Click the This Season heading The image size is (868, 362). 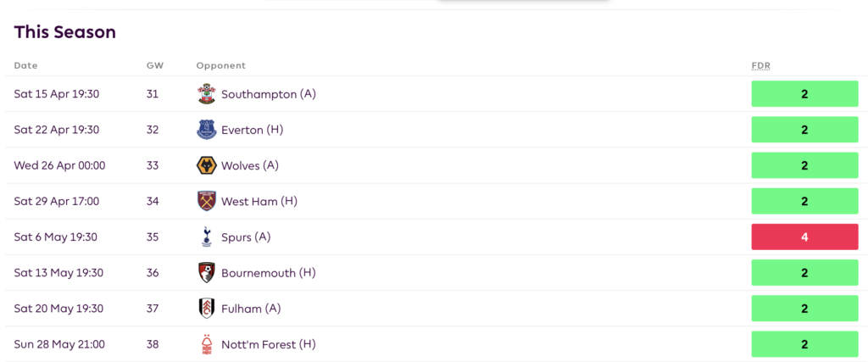pyautogui.click(x=64, y=32)
